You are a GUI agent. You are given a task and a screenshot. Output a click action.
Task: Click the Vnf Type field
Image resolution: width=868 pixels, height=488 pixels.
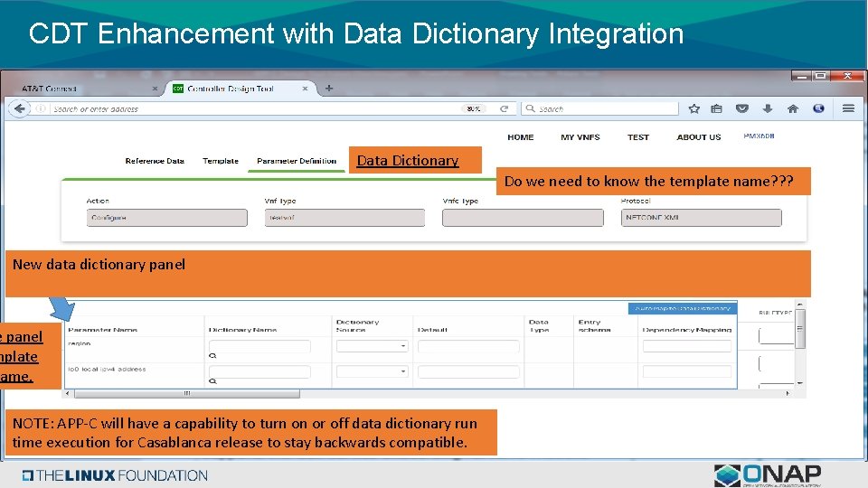click(344, 218)
